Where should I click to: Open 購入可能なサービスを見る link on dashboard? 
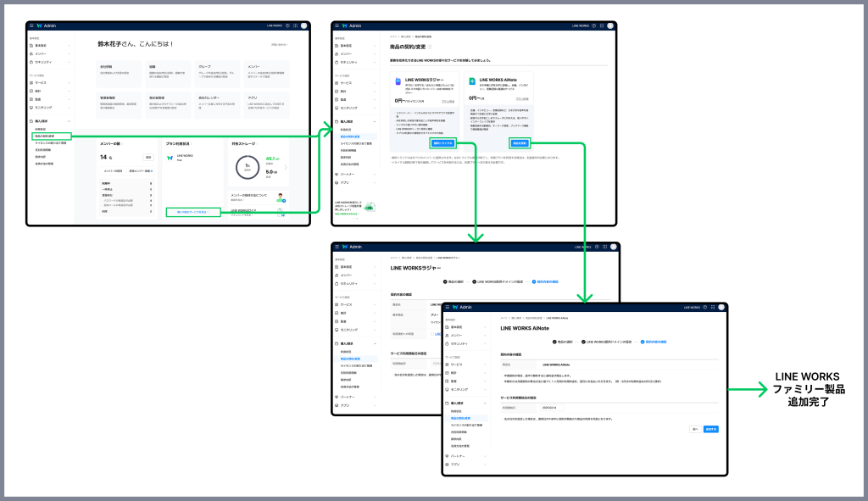click(192, 212)
